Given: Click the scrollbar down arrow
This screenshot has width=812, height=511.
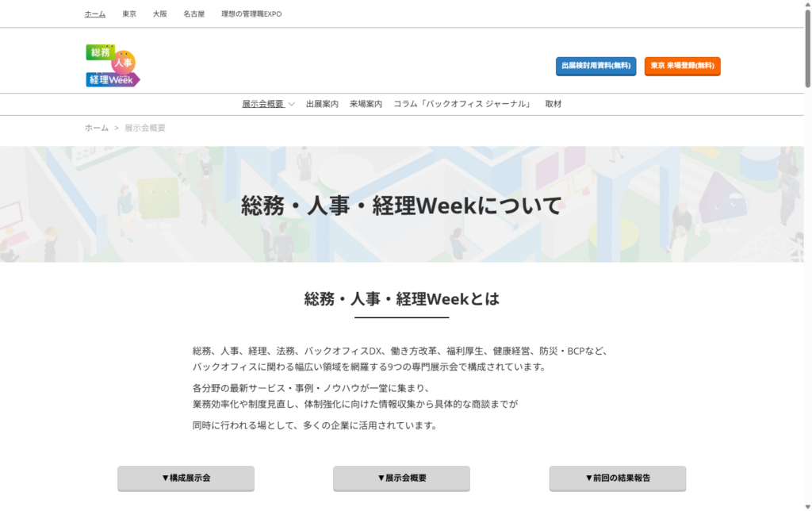Looking at the screenshot, I should point(807,505).
